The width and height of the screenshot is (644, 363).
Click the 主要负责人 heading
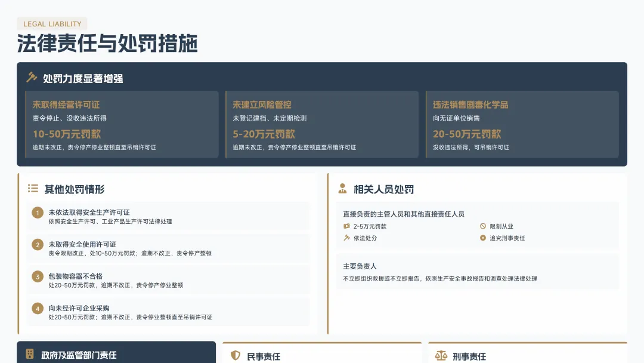360,266
